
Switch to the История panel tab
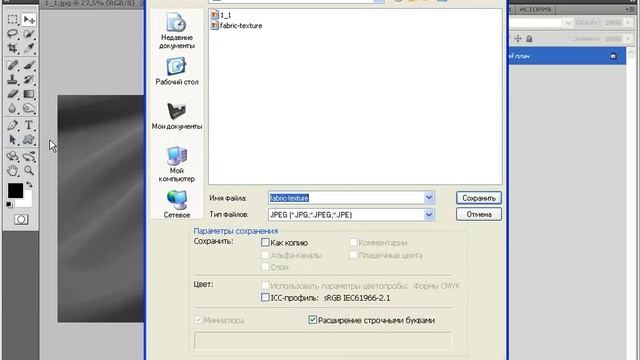(x=535, y=9)
